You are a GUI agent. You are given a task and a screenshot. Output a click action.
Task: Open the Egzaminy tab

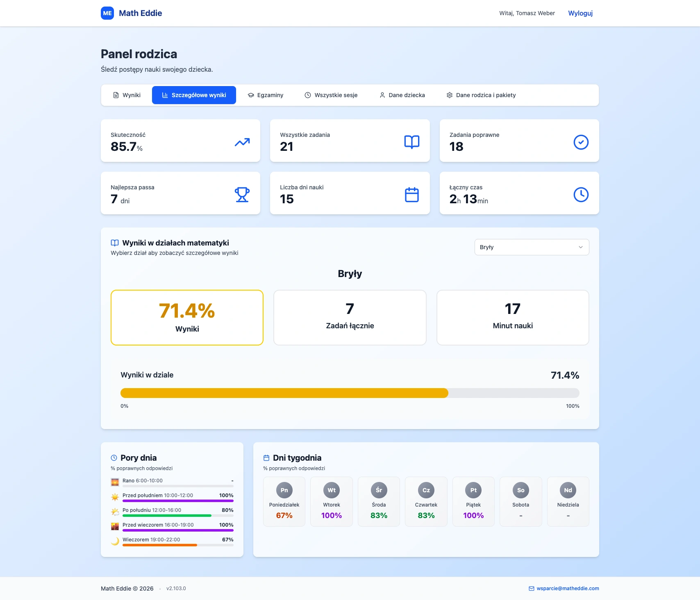[266, 95]
